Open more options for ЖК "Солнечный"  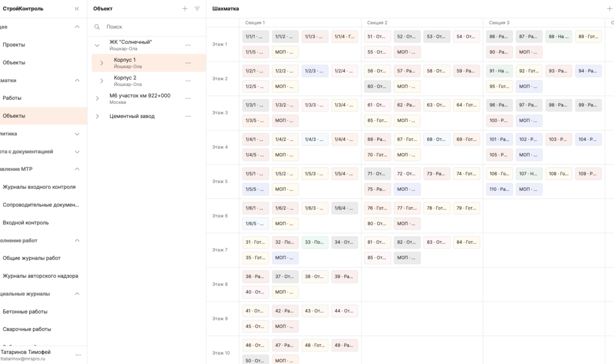[x=188, y=45]
